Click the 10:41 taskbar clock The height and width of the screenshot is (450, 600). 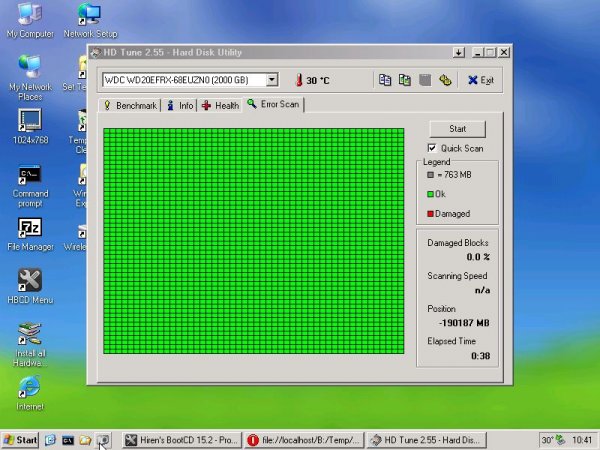(582, 440)
